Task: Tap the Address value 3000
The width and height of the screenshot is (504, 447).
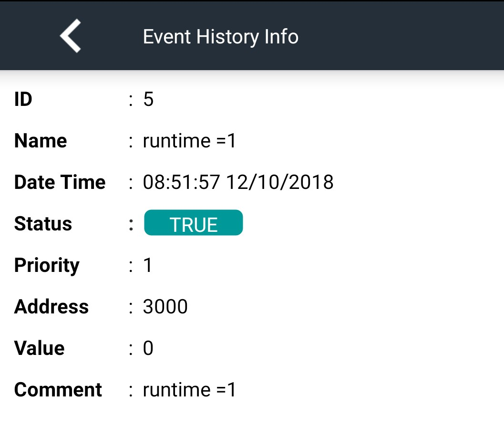Action: click(x=165, y=306)
